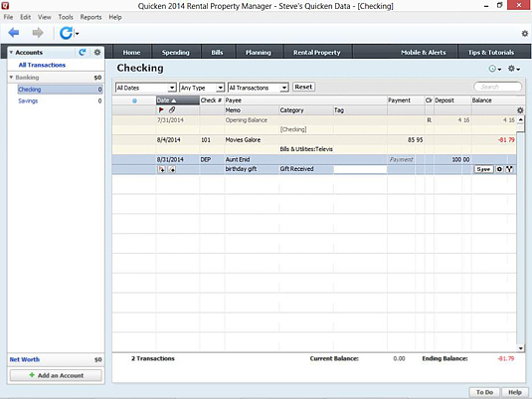Image resolution: width=532 pixels, height=399 pixels.
Task: Click the One Step Update refresh icon
Action: [66, 33]
